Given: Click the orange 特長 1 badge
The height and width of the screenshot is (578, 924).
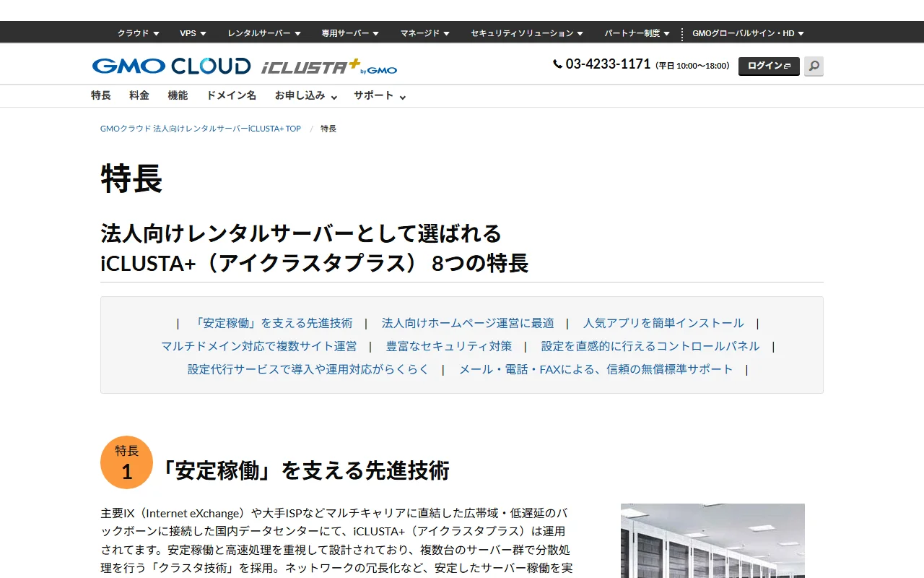Looking at the screenshot, I should pos(126,462).
